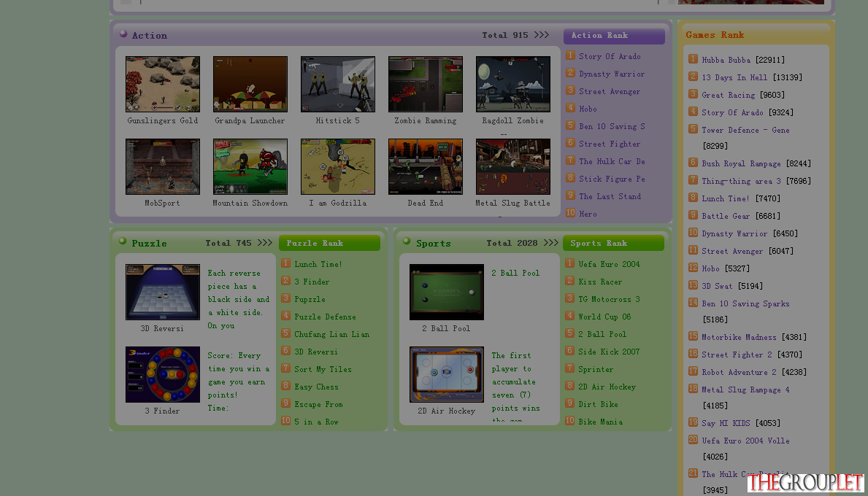Open the Metal Slug Battle game thumbnail
Image resolution: width=868 pixels, height=496 pixels.
coord(513,166)
